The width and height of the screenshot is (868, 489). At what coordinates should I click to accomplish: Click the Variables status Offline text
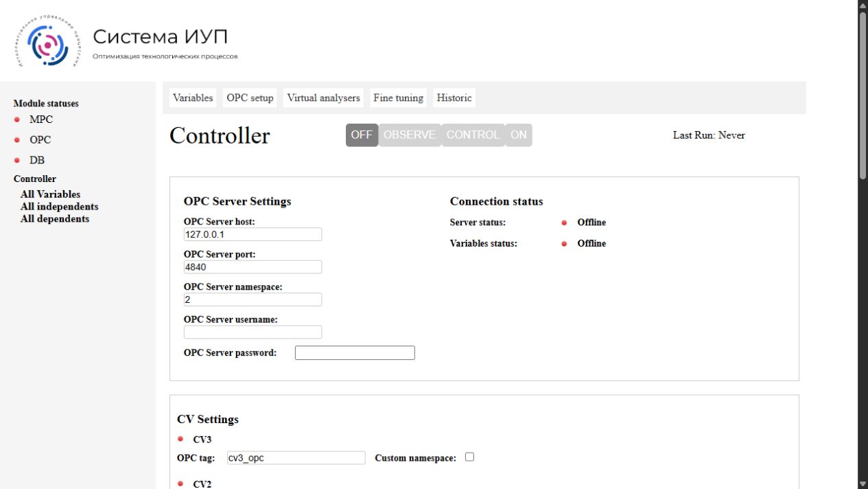click(591, 244)
